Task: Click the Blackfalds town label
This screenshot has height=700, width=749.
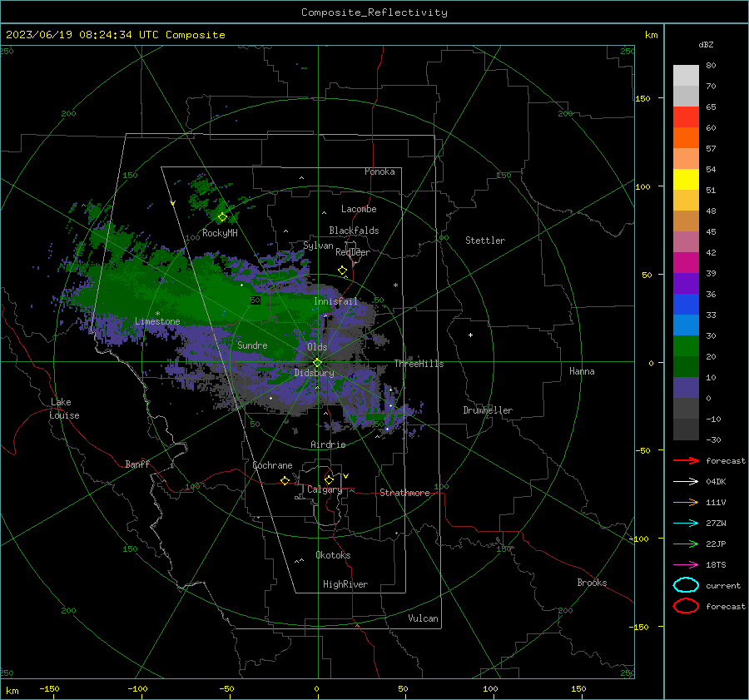Action: coord(354,231)
